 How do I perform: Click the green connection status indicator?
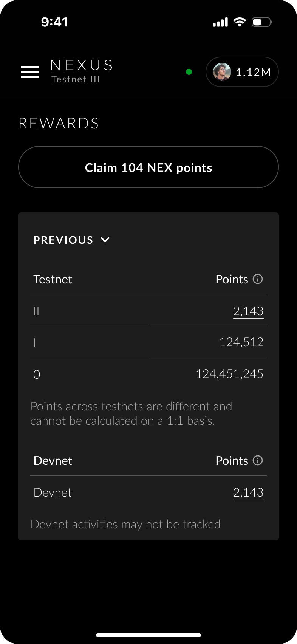[189, 72]
